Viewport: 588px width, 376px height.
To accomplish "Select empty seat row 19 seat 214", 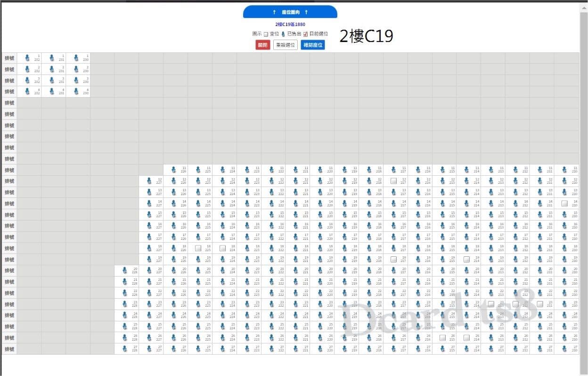I will point(466,259).
